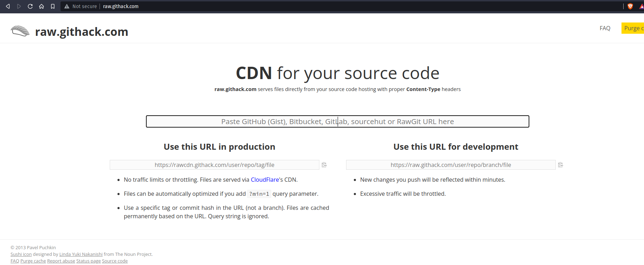Visit Linda Yuki Nakanishi link
The width and height of the screenshot is (644, 265).
[81, 254]
